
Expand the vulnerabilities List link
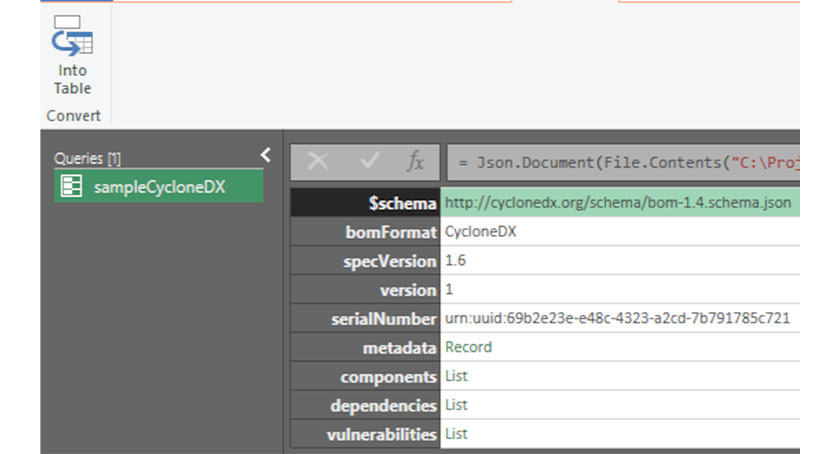[x=456, y=435]
